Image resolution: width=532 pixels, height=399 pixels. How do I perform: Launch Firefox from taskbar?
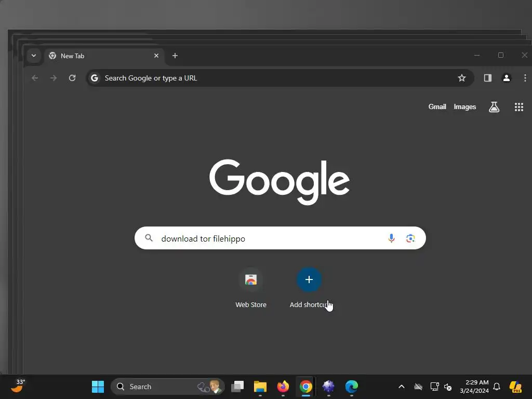pos(283,387)
